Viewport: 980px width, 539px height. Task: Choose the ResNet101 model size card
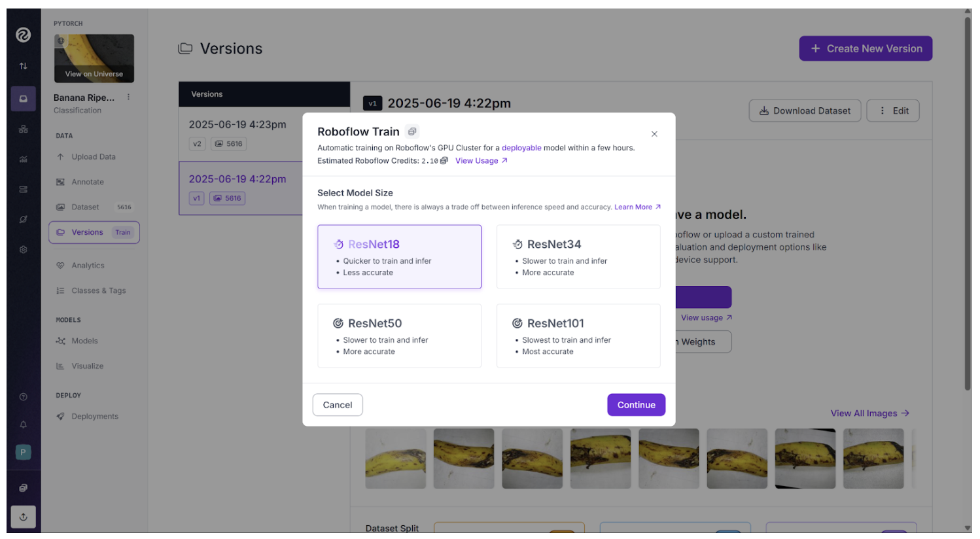(x=578, y=336)
